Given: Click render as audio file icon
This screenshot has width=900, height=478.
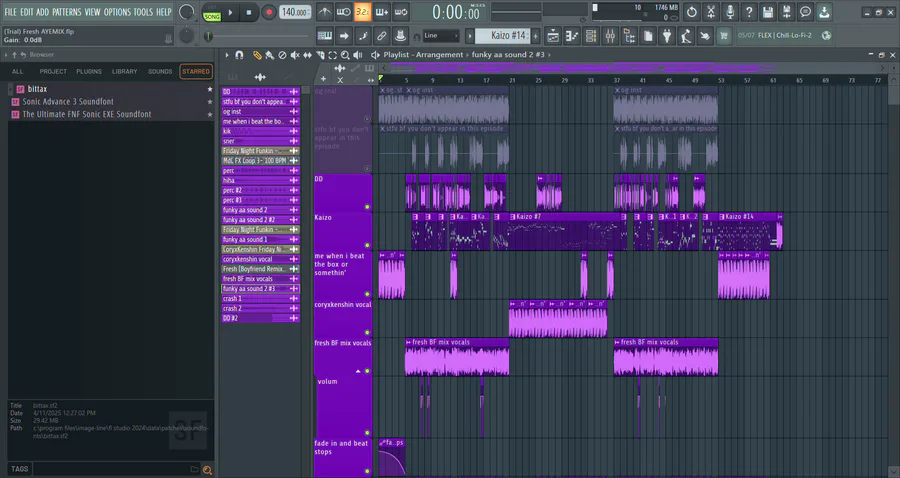Looking at the screenshot, I should (786, 11).
